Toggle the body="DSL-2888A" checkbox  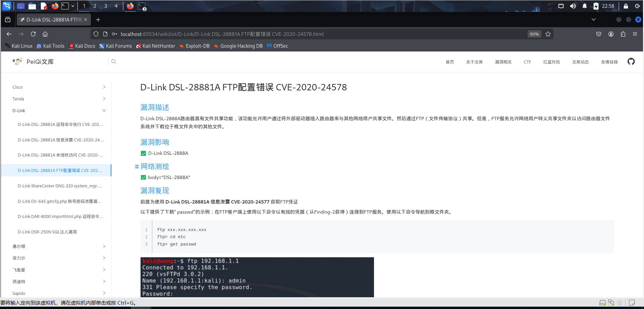point(143,178)
